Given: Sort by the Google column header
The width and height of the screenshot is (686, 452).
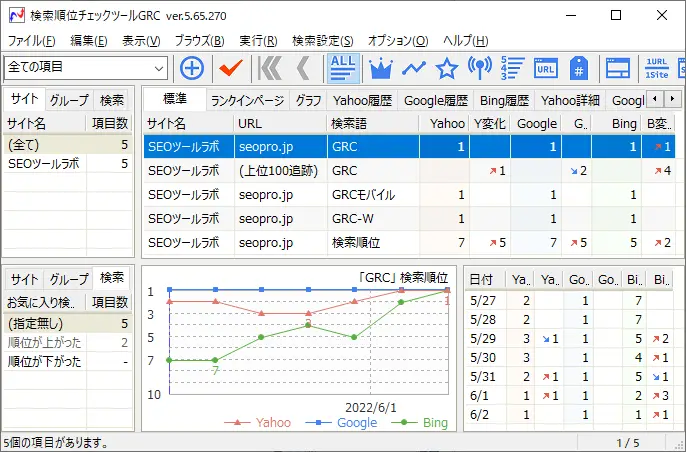Looking at the screenshot, I should [537, 123].
